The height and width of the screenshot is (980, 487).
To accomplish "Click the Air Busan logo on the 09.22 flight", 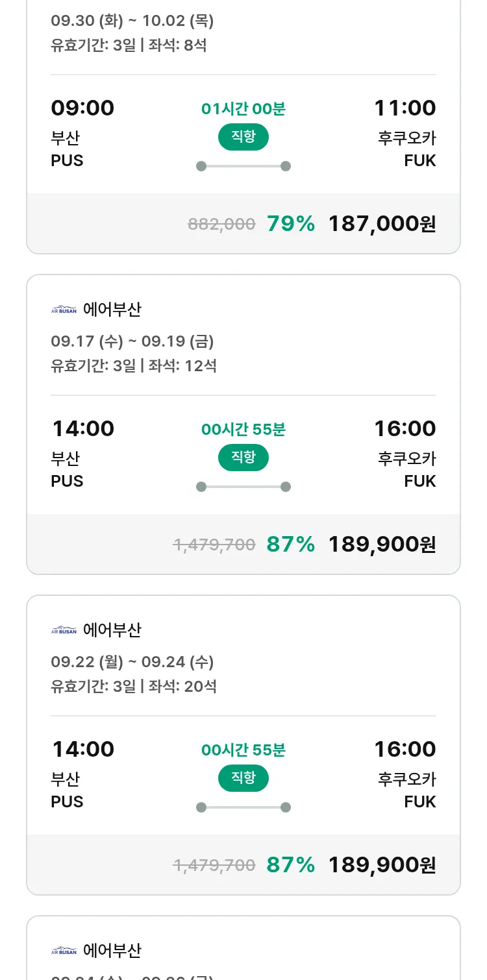I will (64, 630).
